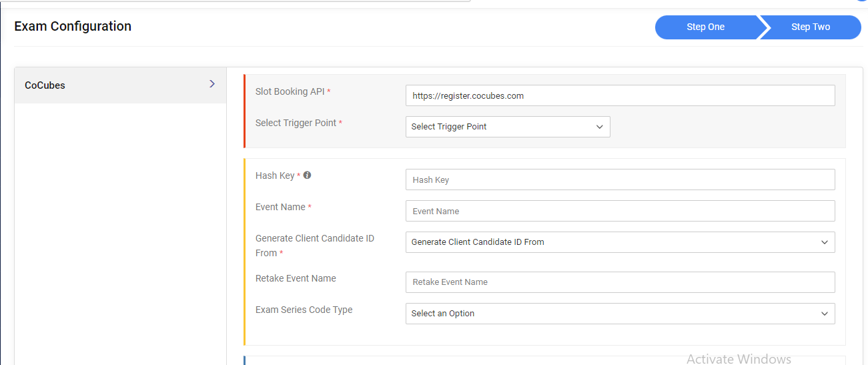Screen dimensions: 868x365
Task: Click the Slot Booking API label
Action: click(290, 91)
